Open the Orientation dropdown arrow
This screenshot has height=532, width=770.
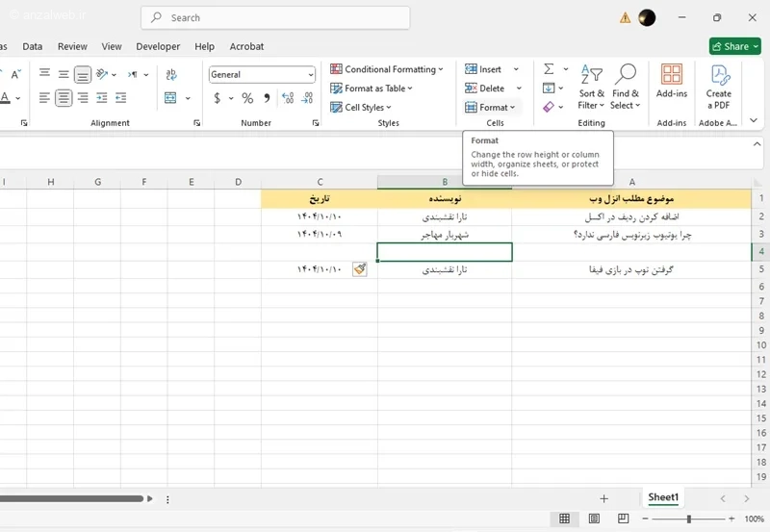pos(114,75)
